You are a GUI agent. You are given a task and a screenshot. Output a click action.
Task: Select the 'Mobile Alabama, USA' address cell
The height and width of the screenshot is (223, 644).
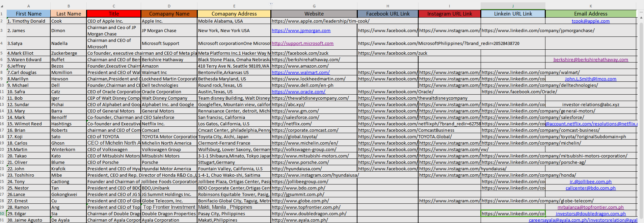(234, 21)
